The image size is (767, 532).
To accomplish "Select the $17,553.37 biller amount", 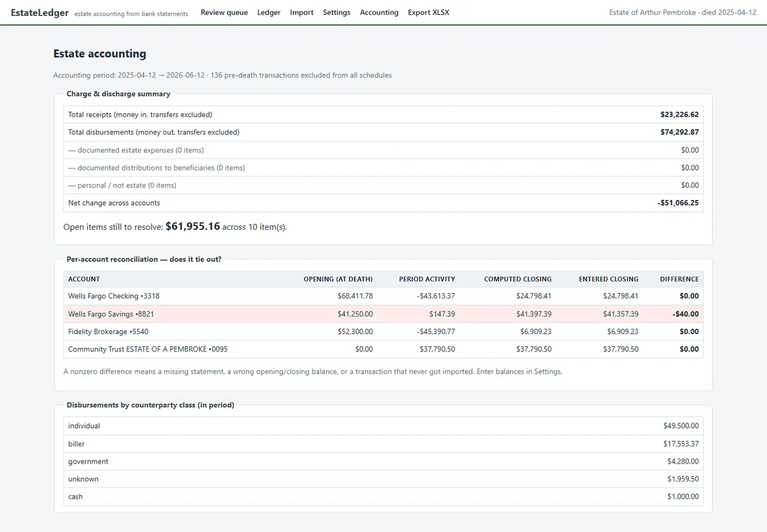I will coord(681,444).
